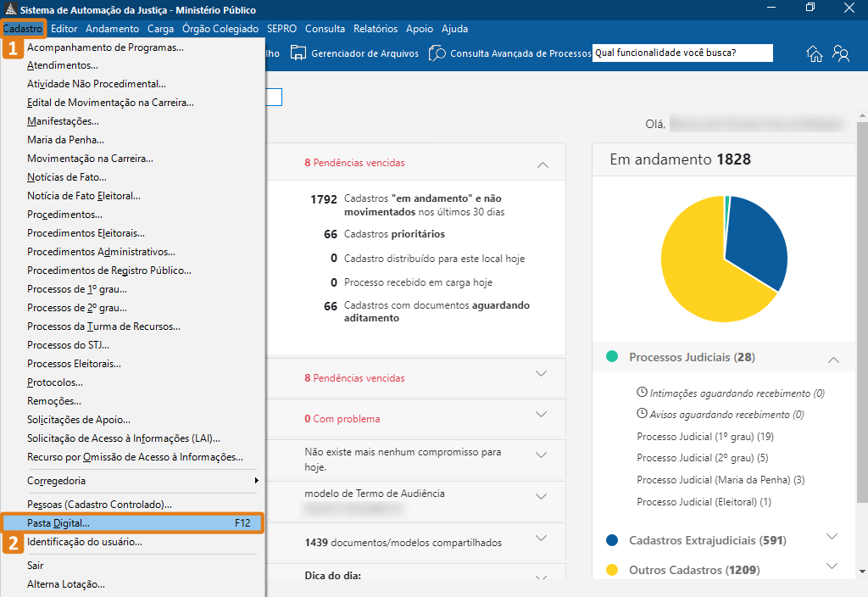Click the home icon in the toolbar

click(x=815, y=53)
